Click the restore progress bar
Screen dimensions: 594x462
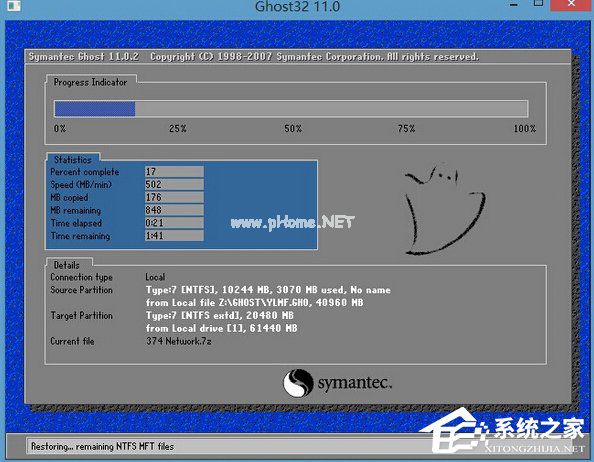(291, 109)
